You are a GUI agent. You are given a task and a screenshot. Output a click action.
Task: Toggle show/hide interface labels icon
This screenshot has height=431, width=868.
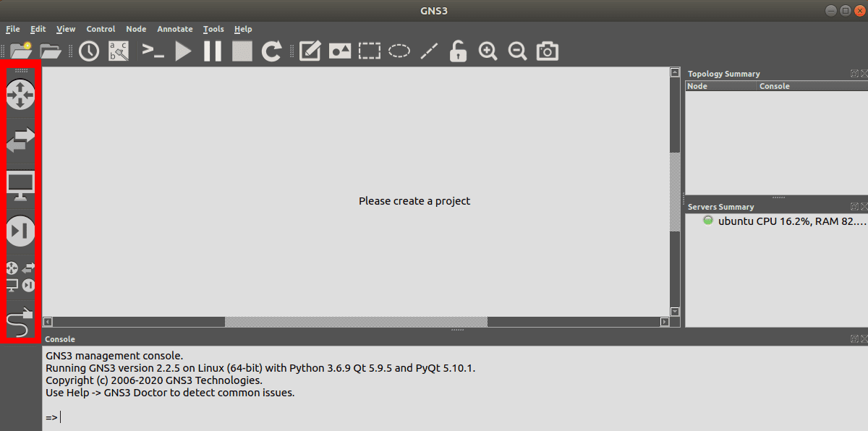pyautogui.click(x=118, y=51)
